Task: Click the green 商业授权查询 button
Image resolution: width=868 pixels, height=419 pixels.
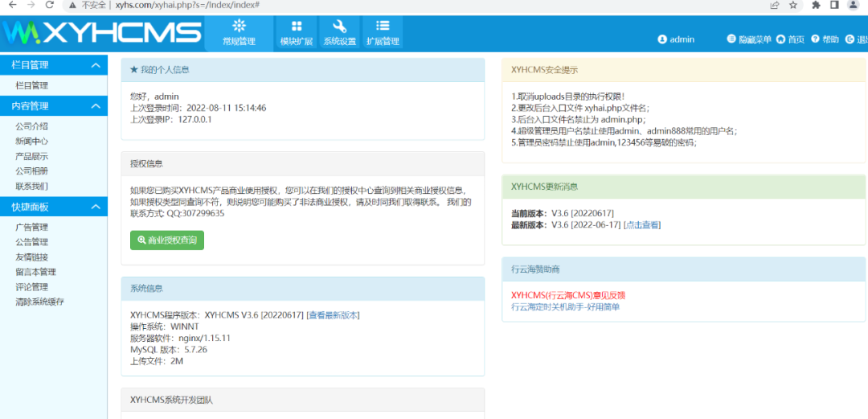Action: click(167, 240)
